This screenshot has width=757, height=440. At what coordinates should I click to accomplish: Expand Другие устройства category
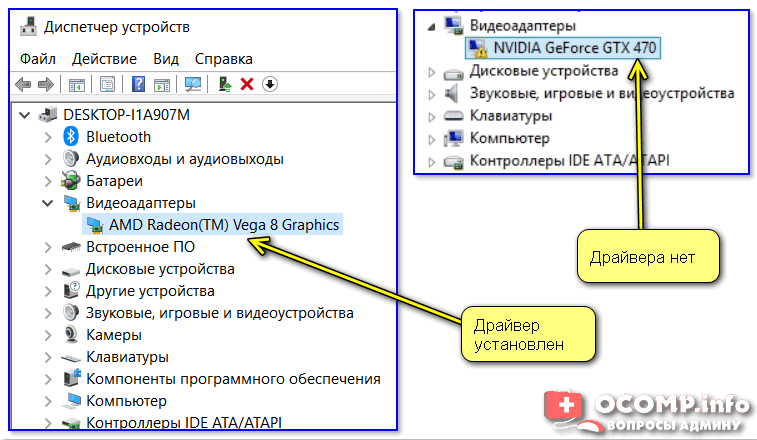click(x=48, y=291)
